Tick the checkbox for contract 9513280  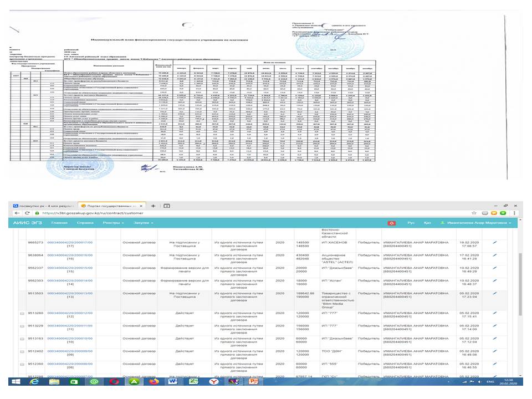click(x=22, y=314)
